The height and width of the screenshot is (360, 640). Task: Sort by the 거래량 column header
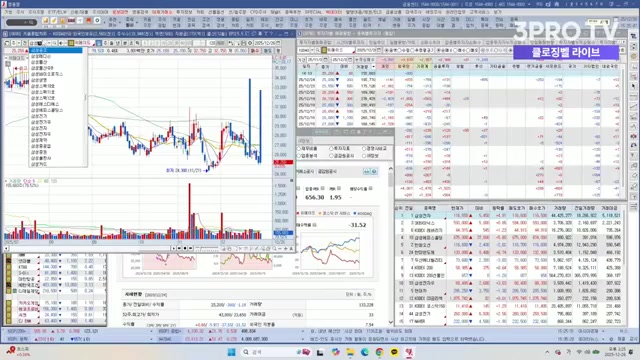click(561, 208)
